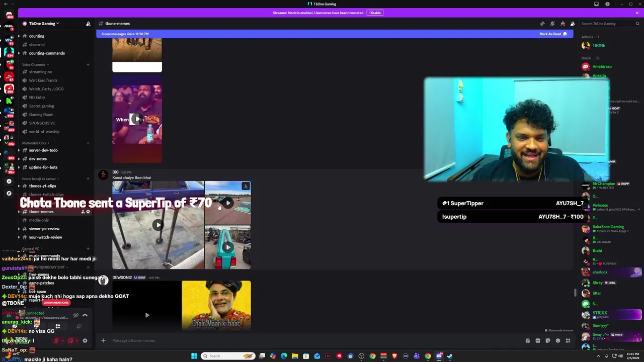
Task: Join Gaming Room voice channel
Action: 55,115
